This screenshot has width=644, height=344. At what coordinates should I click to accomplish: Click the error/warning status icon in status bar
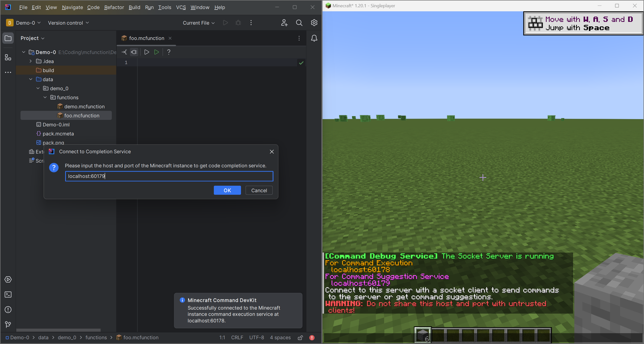click(x=312, y=337)
